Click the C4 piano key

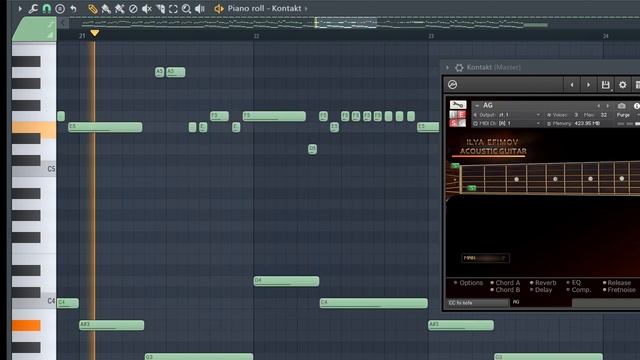(34, 301)
